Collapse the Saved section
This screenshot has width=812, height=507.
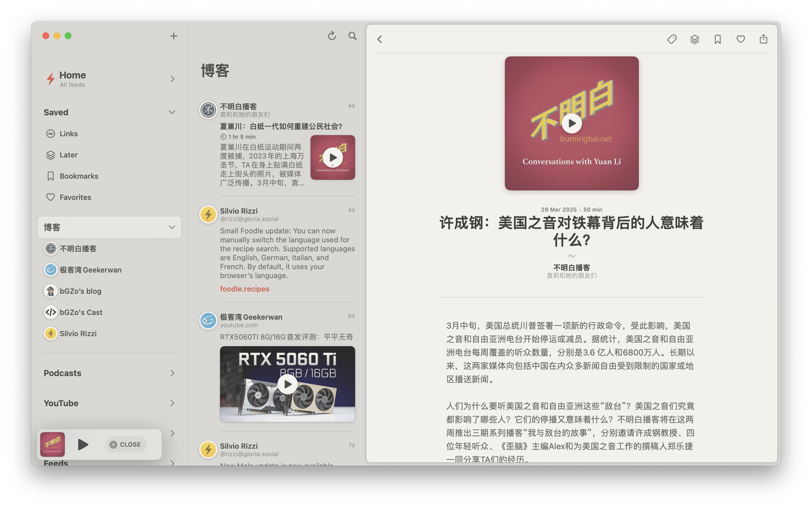point(172,112)
